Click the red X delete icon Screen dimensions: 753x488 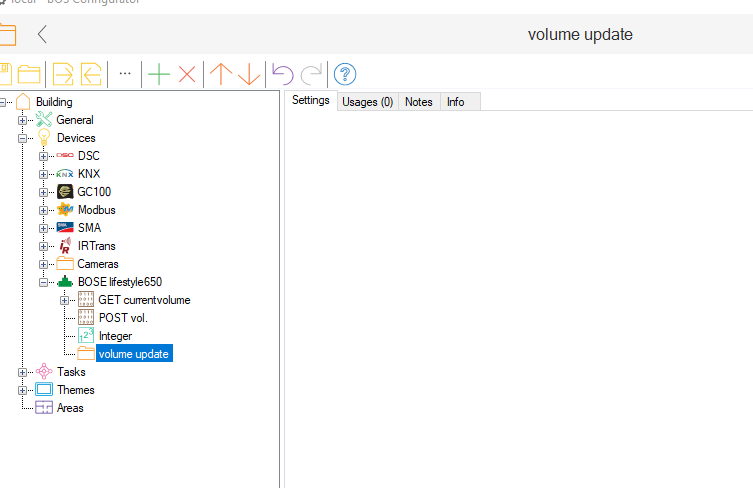click(x=186, y=74)
